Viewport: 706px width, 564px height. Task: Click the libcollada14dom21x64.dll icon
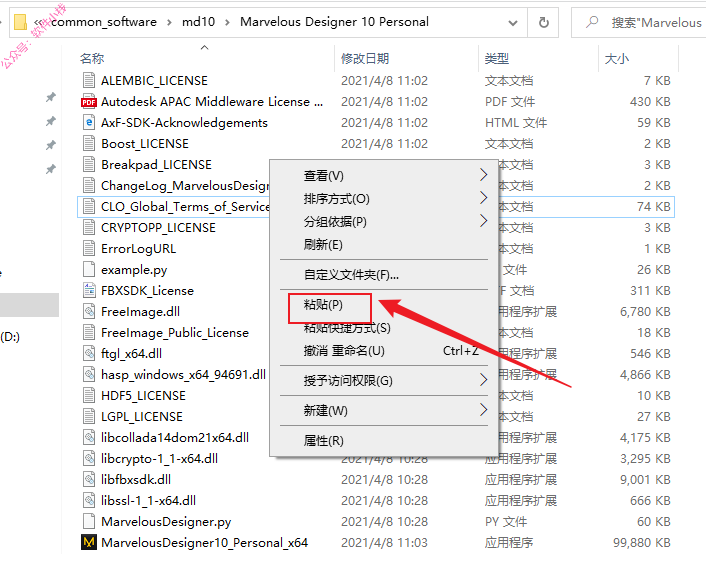89,438
